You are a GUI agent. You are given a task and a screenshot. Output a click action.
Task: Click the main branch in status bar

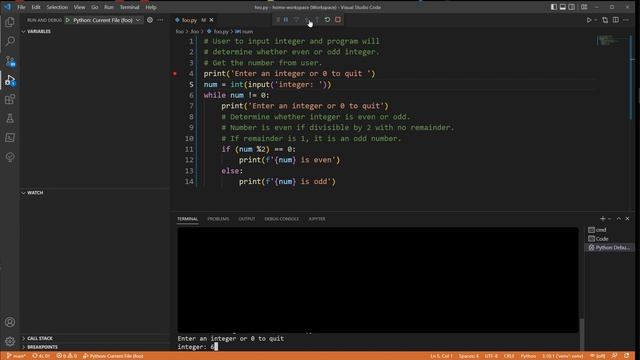pyautogui.click(x=16, y=356)
